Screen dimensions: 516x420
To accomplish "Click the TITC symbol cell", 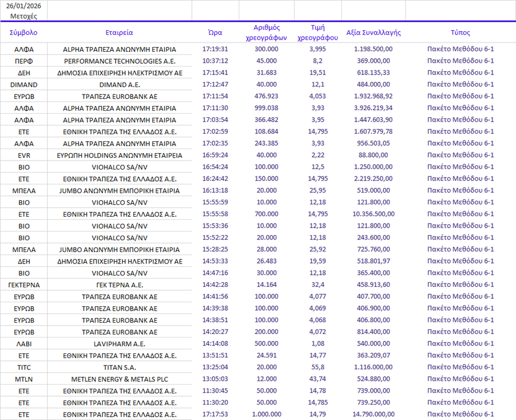I will (x=23, y=367).
